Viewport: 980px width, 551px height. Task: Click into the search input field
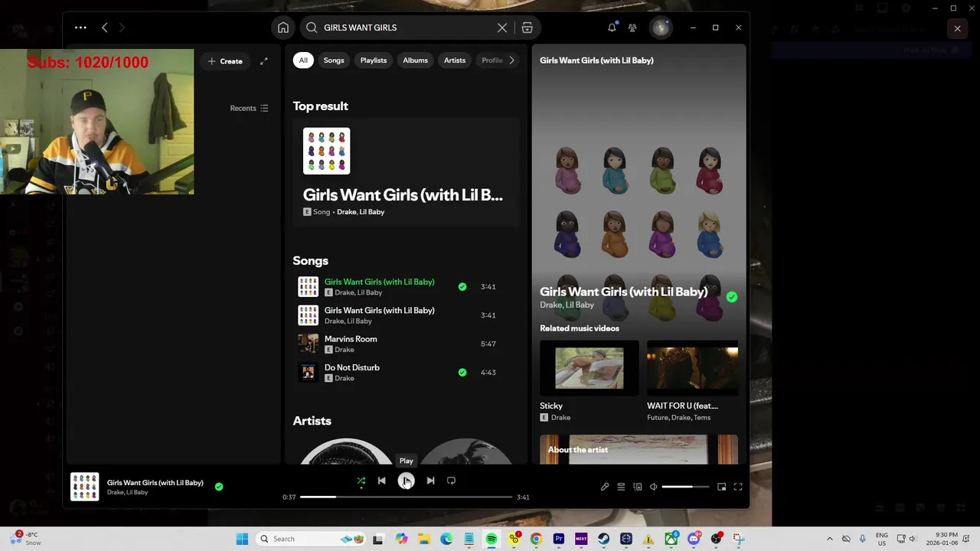click(x=406, y=28)
